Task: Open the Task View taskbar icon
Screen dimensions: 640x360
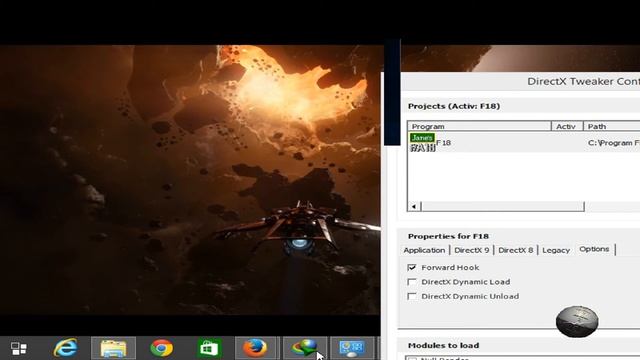Action: [19, 349]
